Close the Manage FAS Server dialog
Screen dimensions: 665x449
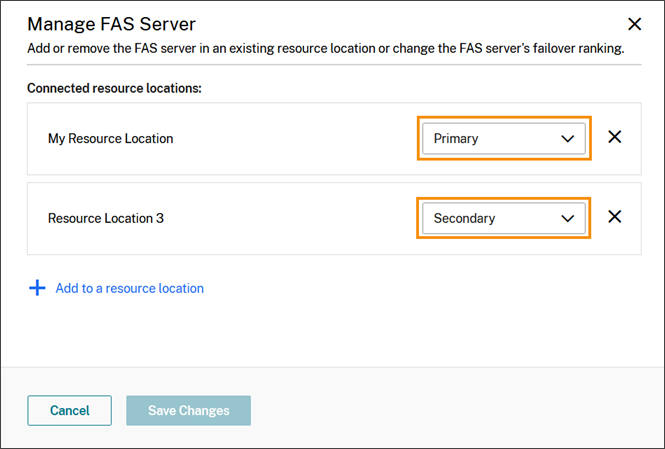point(634,23)
